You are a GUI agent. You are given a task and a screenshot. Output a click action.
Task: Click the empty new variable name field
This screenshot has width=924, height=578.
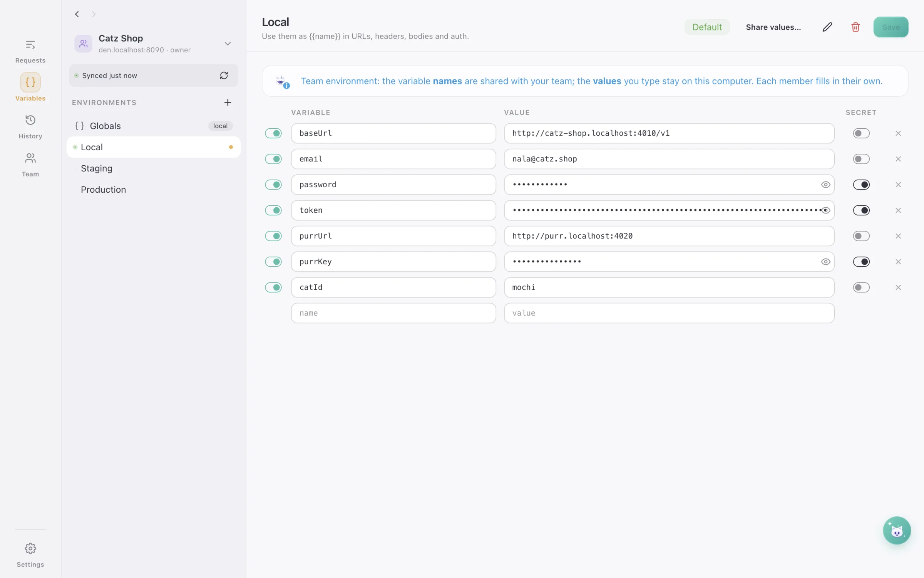(x=393, y=313)
